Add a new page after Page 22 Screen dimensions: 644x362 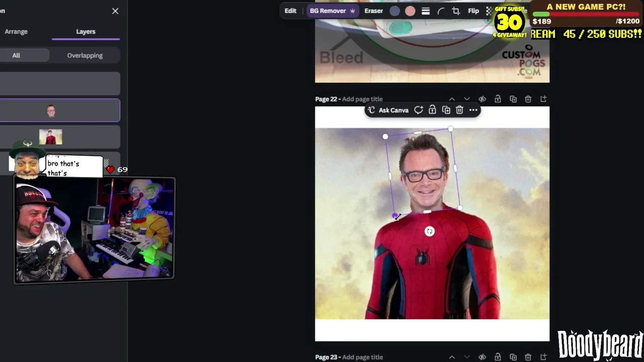(543, 99)
